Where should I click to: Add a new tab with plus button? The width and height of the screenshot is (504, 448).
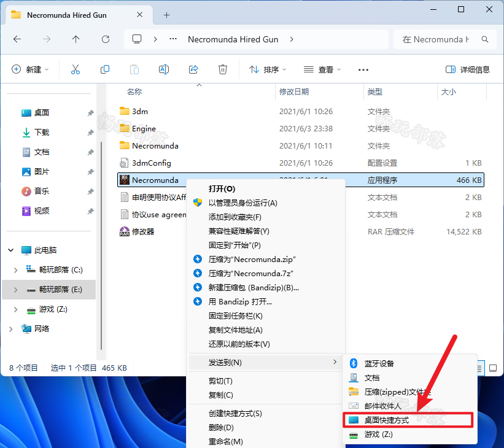click(166, 15)
